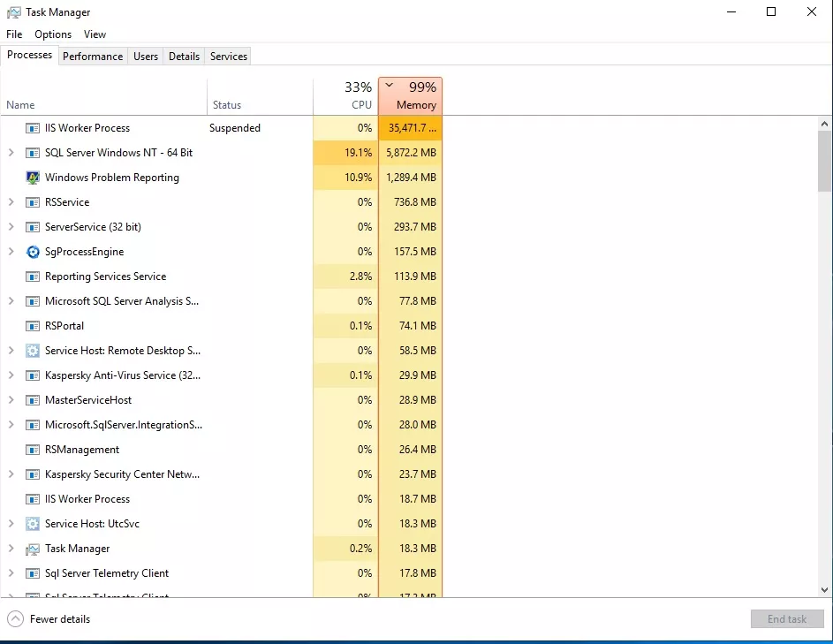Expand the Microsoft.SqlServer.IntegrationS... group

tap(11, 425)
